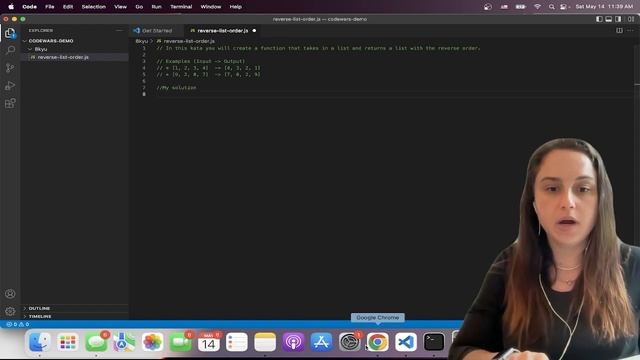Toggle the bottom panel layout icon
Image resolution: width=640 pixels, height=360 pixels.
point(609,19)
